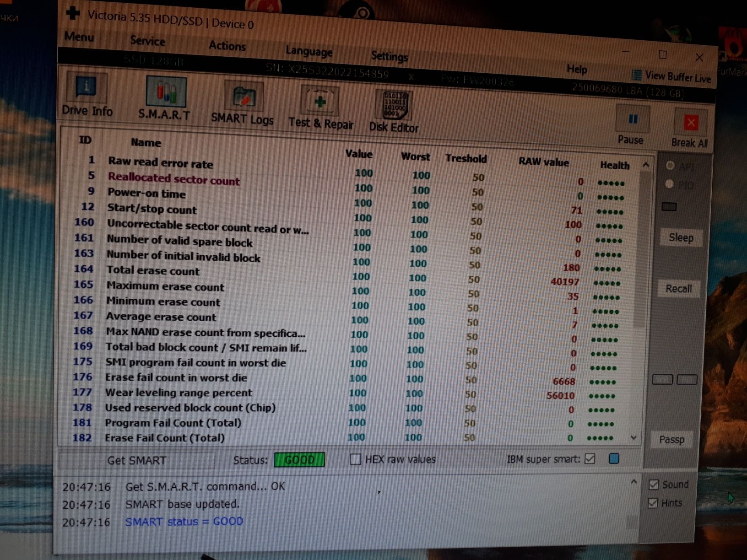Click the Health column header
Viewport: 747px width, 560px height.
[x=615, y=165]
